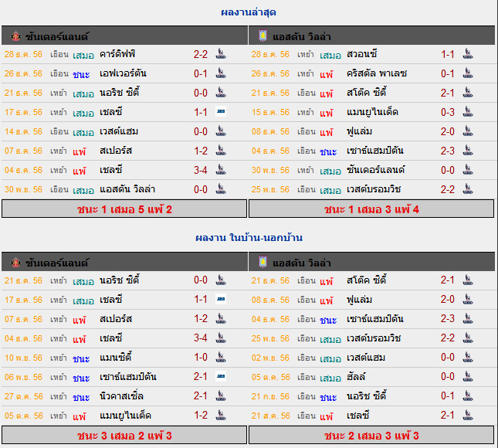Click the summary bar ชนะ 1 เสมอ 3 แพ้ 4

(x=371, y=209)
